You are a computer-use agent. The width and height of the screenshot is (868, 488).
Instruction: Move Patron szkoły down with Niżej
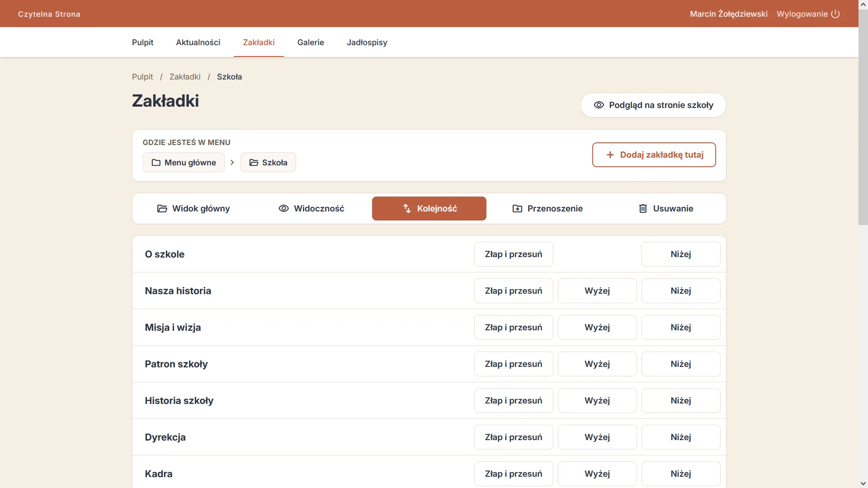click(x=681, y=364)
